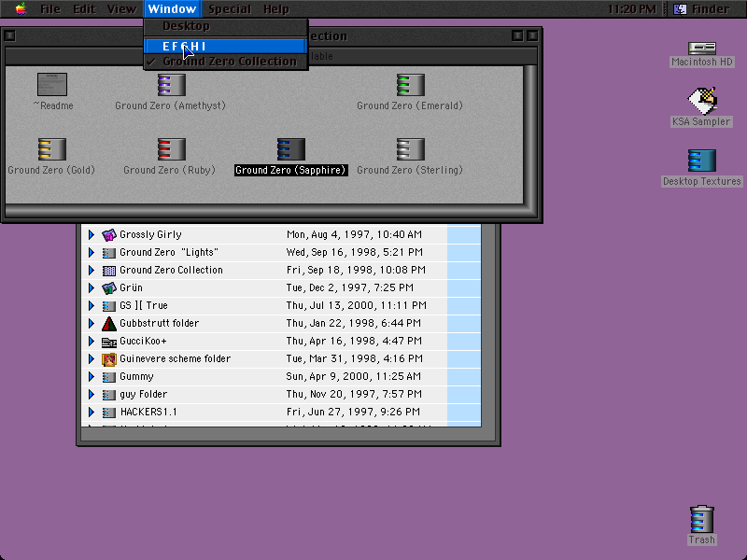Expand the Grün disclosure triangle

click(91, 287)
